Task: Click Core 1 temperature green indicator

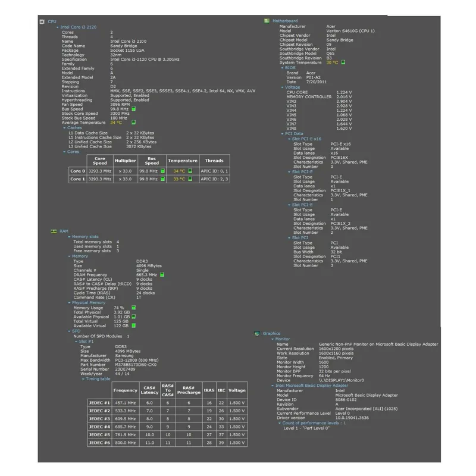Action: click(190, 179)
